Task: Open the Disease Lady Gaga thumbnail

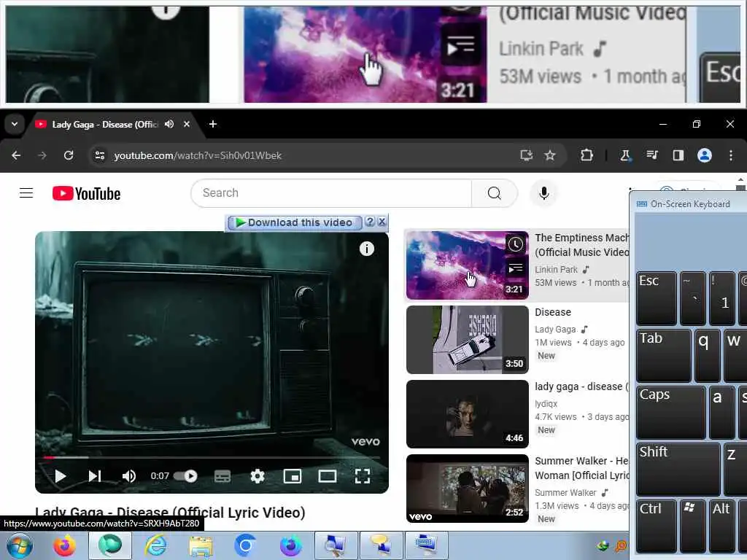Action: [468, 340]
